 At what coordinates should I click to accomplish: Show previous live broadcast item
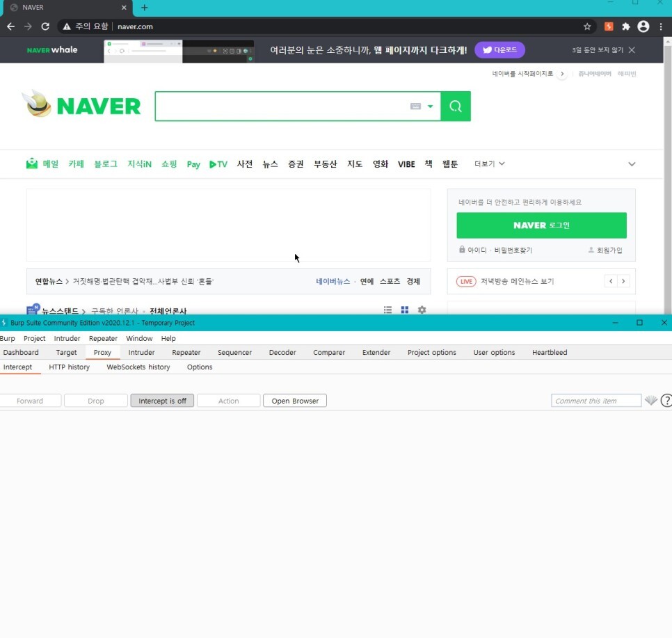[x=611, y=281]
